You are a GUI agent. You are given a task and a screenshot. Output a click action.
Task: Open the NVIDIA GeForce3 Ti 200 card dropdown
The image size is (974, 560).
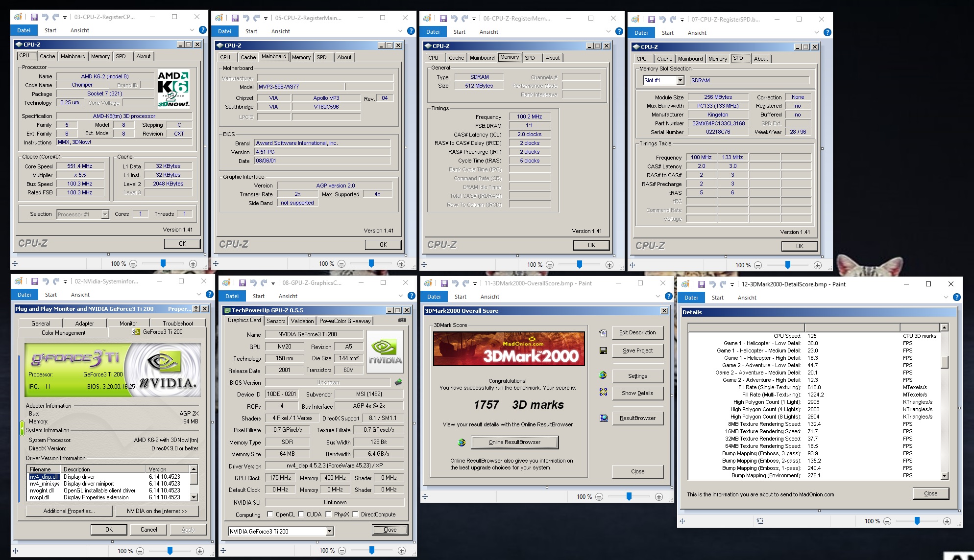click(329, 531)
